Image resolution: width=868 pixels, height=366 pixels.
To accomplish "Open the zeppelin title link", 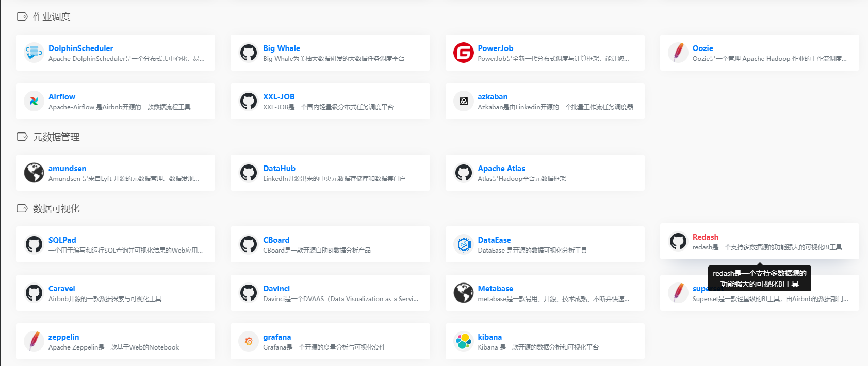I will (64, 337).
